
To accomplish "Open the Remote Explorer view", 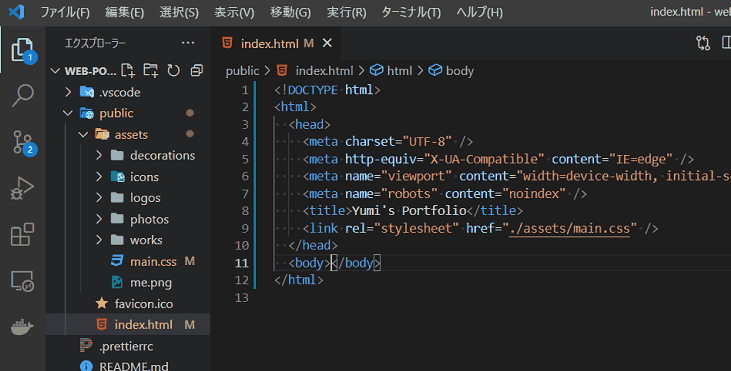I will [23, 281].
